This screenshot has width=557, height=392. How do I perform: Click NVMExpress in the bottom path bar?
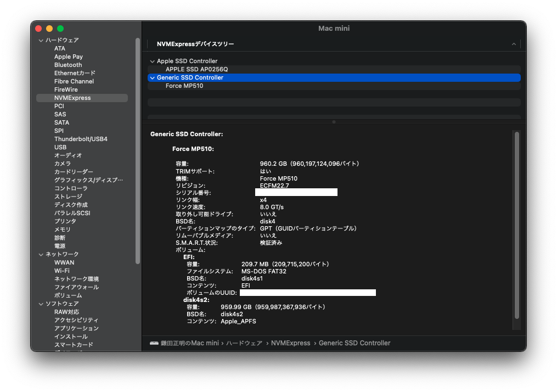coord(290,343)
